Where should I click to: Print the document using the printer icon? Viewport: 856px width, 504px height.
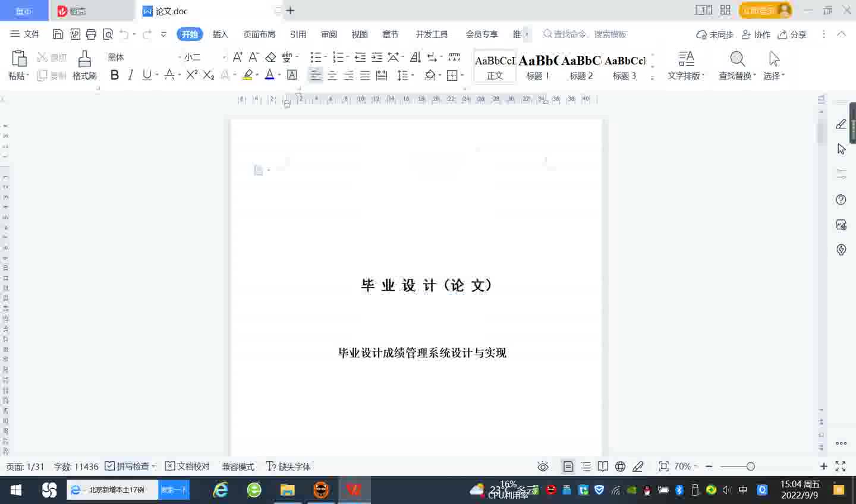(91, 34)
